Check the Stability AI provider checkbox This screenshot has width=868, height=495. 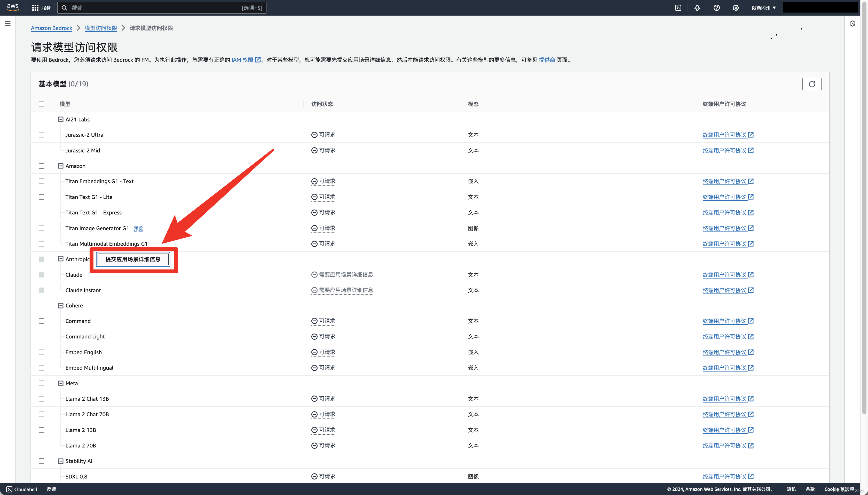click(42, 461)
